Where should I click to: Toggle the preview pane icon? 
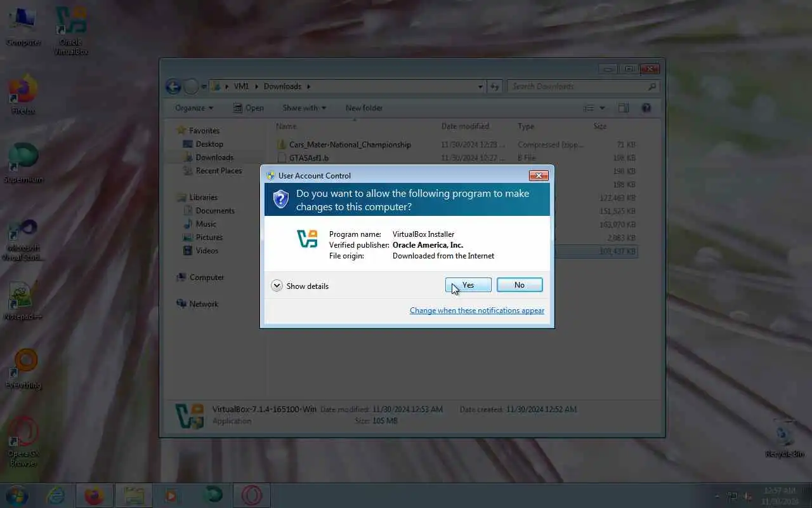[624, 108]
